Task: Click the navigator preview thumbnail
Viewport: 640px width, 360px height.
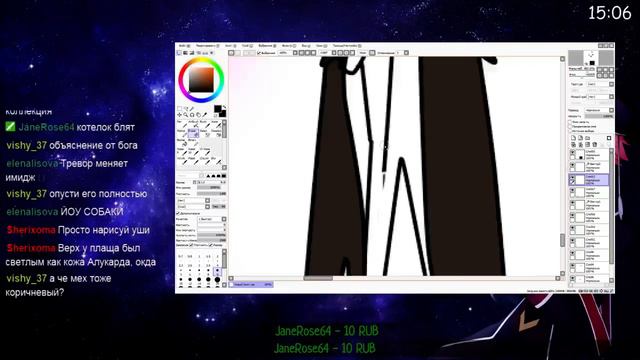Action: point(591,58)
